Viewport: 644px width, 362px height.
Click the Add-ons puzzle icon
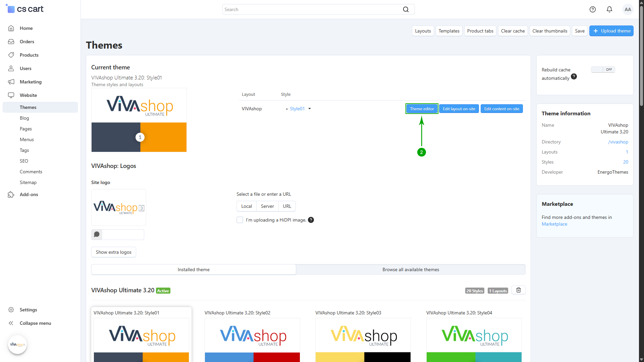[11, 194]
